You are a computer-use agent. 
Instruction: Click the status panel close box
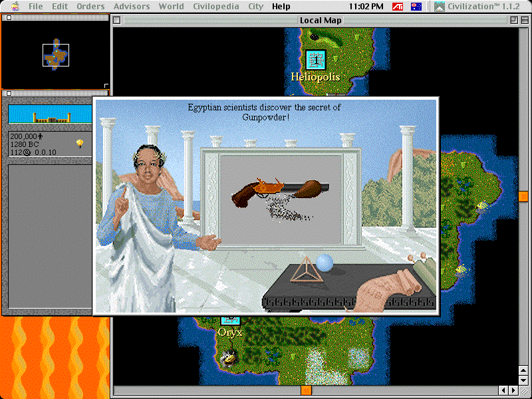point(9,93)
